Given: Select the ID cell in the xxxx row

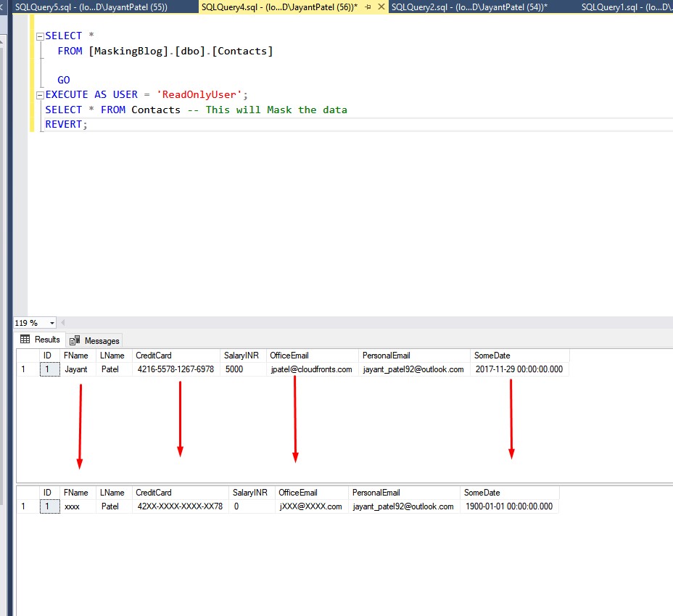Looking at the screenshot, I should 50,506.
